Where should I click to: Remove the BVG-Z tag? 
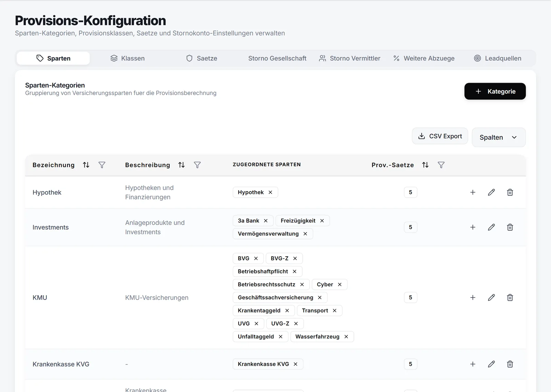coord(295,258)
